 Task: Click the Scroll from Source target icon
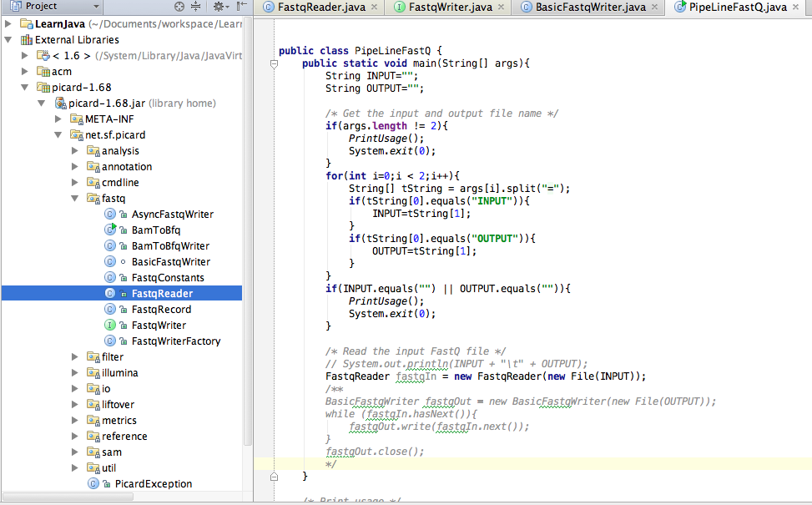point(179,7)
